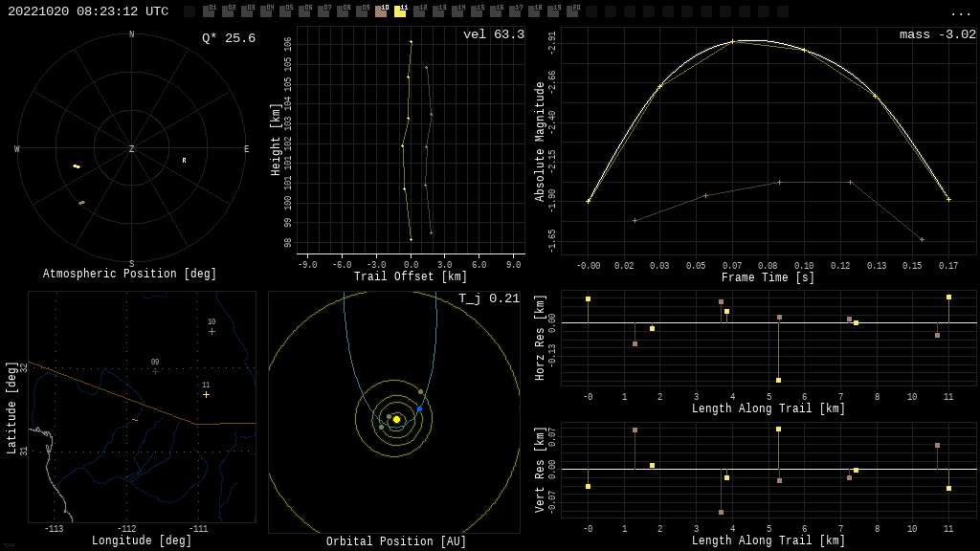Select station square 08 in top strip

click(343, 11)
